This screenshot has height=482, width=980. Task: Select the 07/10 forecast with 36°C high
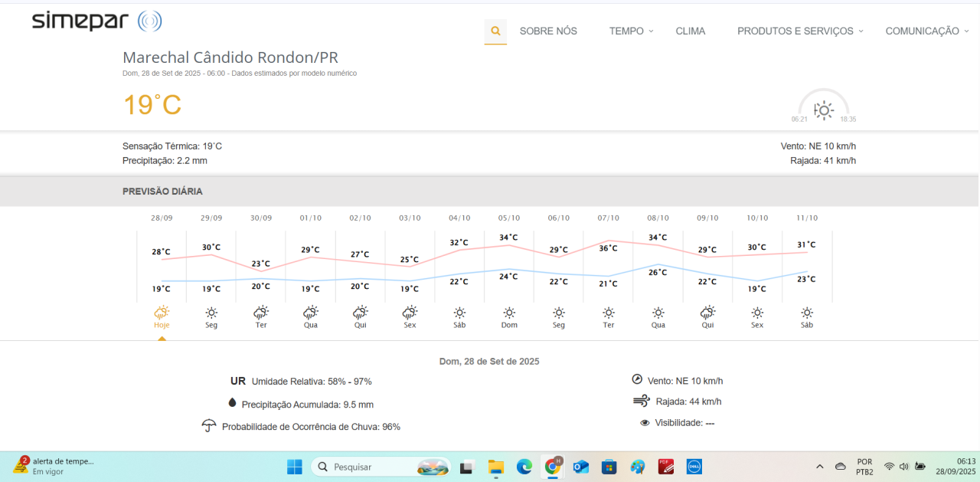608,248
